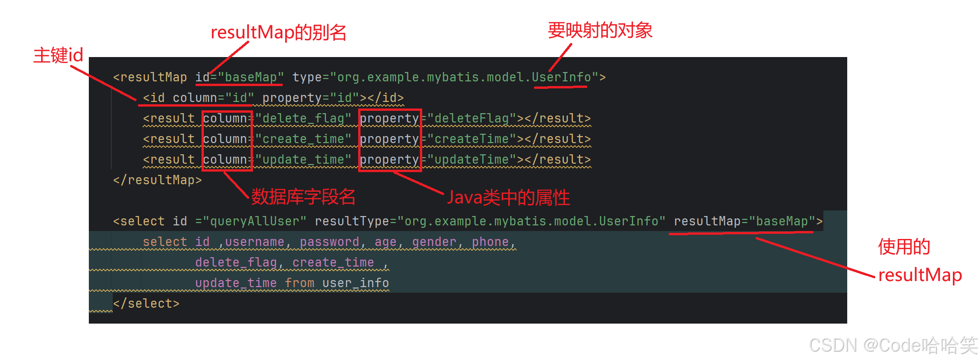980x361 pixels.
Task: Click the UserInfo type class name
Action: click(561, 77)
